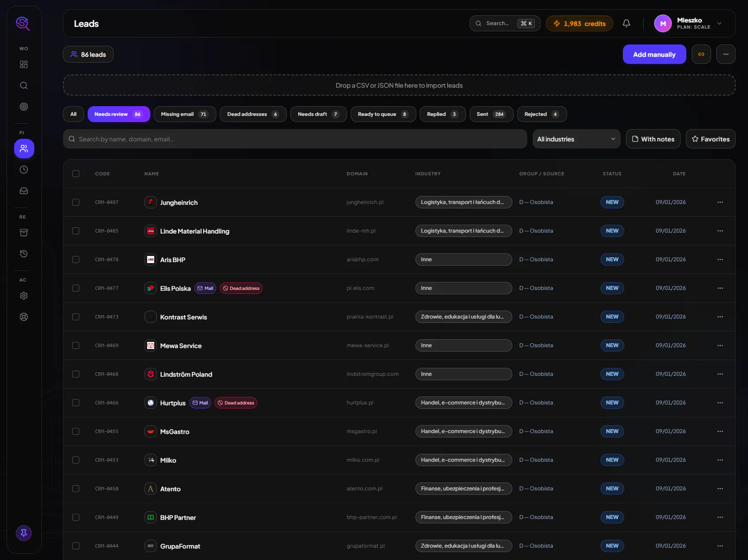Open the more options button beside link icon

(x=726, y=54)
